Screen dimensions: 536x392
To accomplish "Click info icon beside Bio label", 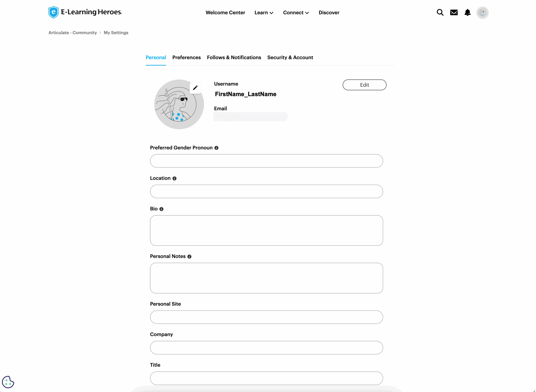I will pyautogui.click(x=161, y=209).
